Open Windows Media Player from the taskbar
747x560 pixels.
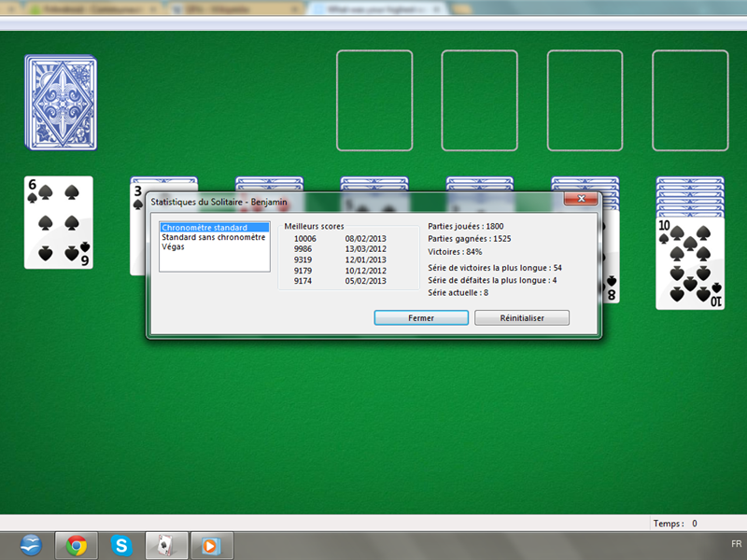(211, 545)
